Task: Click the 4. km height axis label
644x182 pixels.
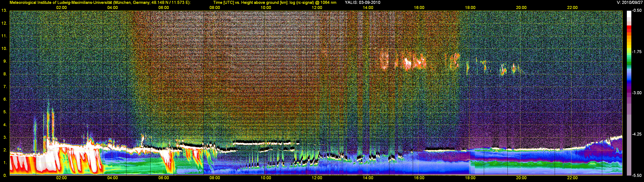Action: (x=5, y=125)
